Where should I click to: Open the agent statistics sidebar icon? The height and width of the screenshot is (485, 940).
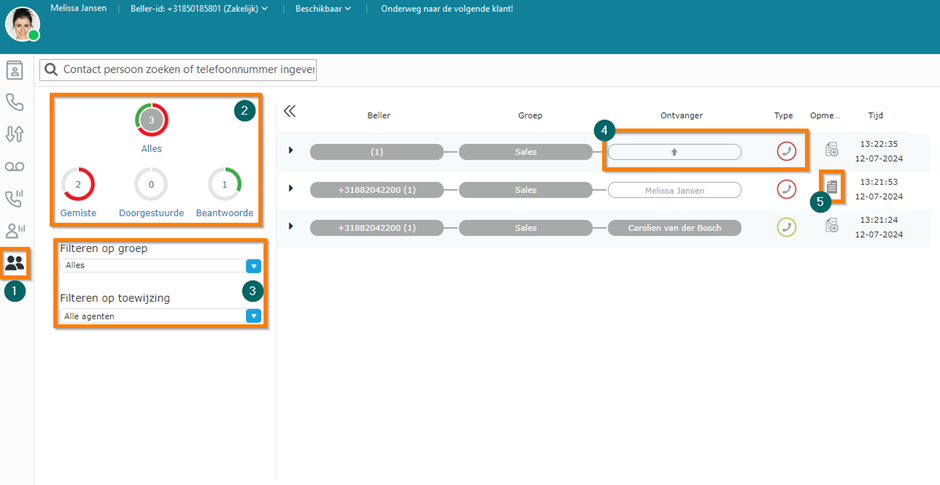(14, 231)
